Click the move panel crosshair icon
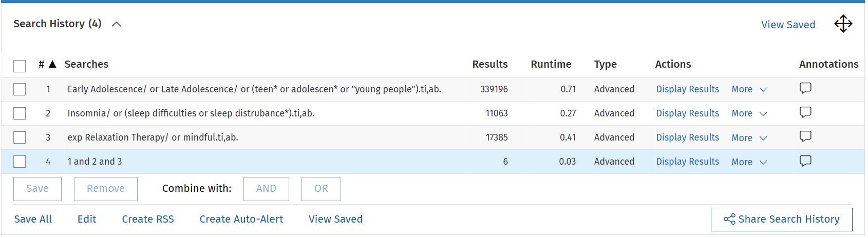 [x=843, y=24]
